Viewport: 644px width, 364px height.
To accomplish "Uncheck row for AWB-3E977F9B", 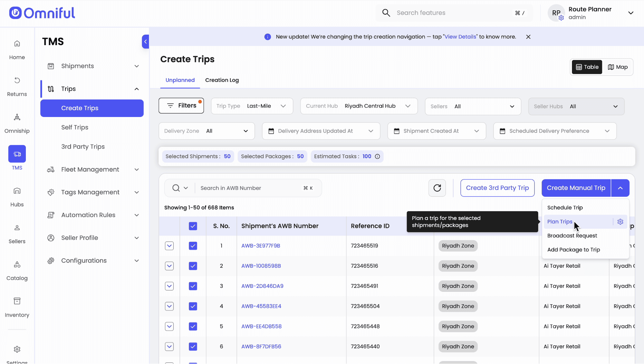I will click(x=193, y=246).
